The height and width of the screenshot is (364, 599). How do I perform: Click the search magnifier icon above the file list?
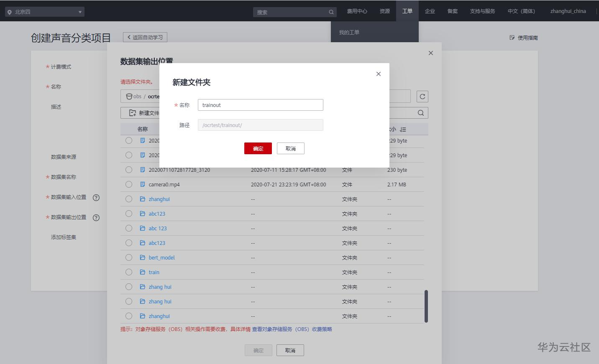tap(421, 113)
